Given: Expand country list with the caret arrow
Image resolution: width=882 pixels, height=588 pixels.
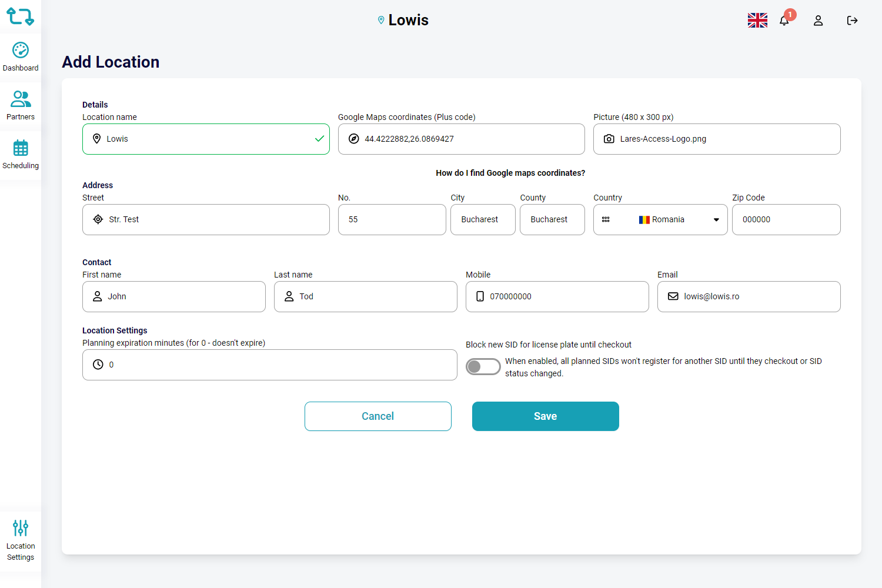Looking at the screenshot, I should (x=716, y=220).
